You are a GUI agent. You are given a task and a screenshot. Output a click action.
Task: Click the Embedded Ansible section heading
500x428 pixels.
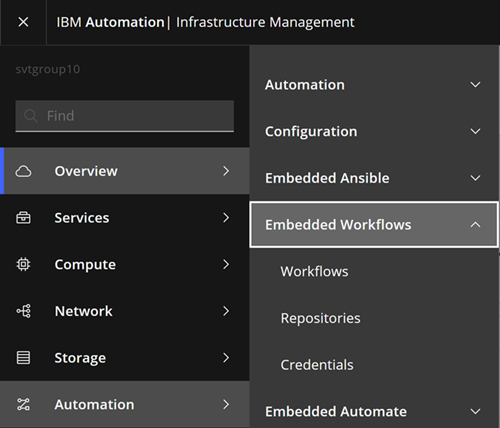coord(327,178)
